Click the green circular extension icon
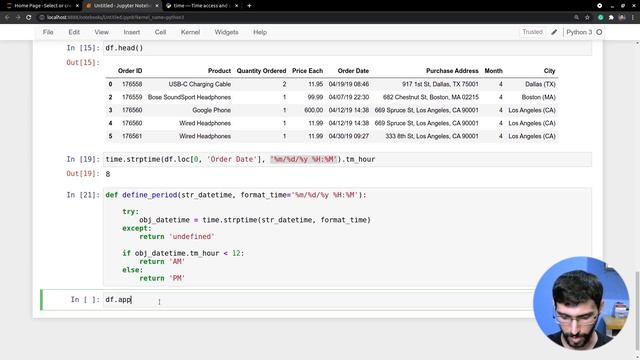 click(600, 18)
